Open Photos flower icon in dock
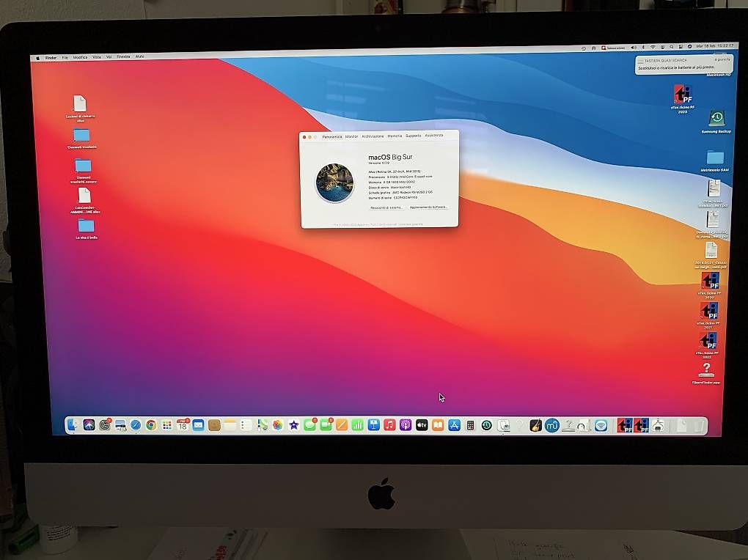The width and height of the screenshot is (748, 560). pyautogui.click(x=278, y=425)
